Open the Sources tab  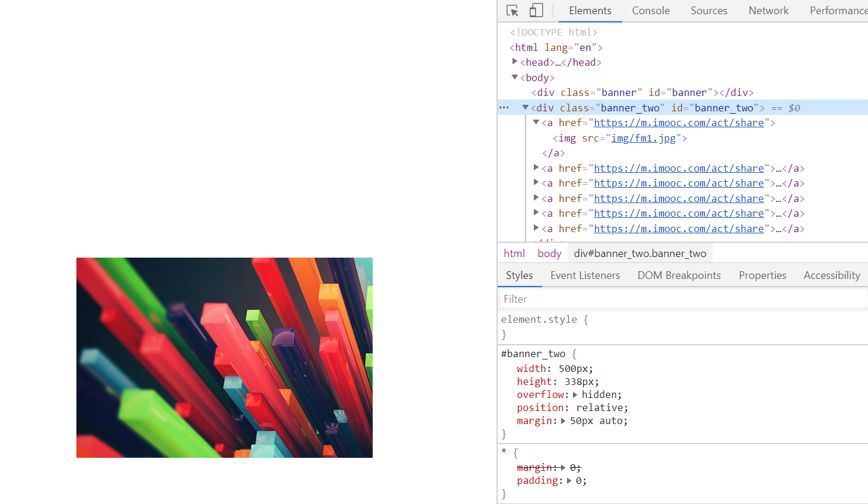point(709,11)
